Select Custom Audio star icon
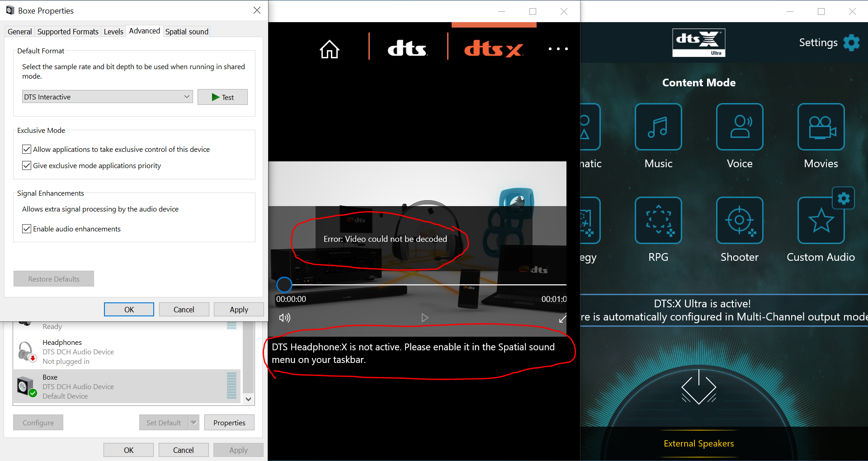The width and height of the screenshot is (868, 461). pyautogui.click(x=821, y=221)
